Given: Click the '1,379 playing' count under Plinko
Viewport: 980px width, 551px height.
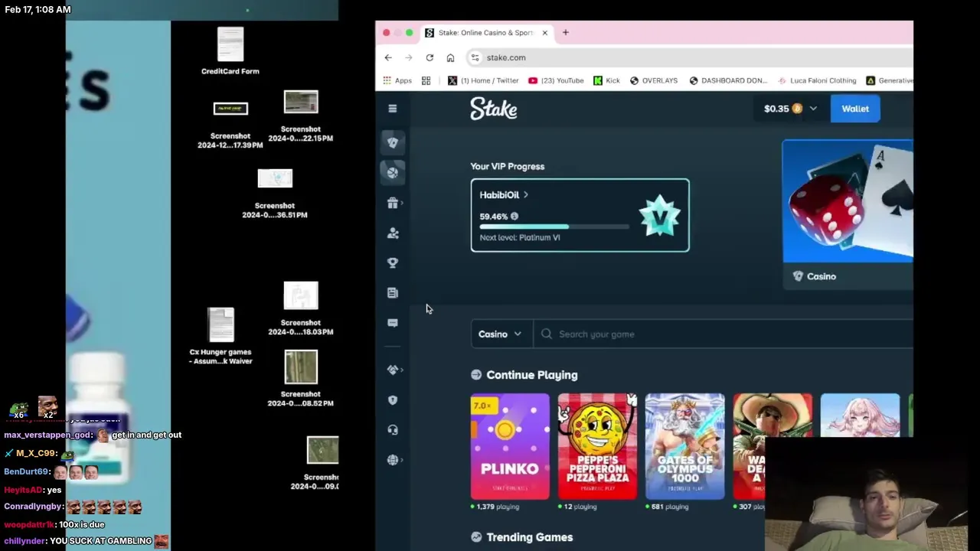Looking at the screenshot, I should [x=498, y=507].
